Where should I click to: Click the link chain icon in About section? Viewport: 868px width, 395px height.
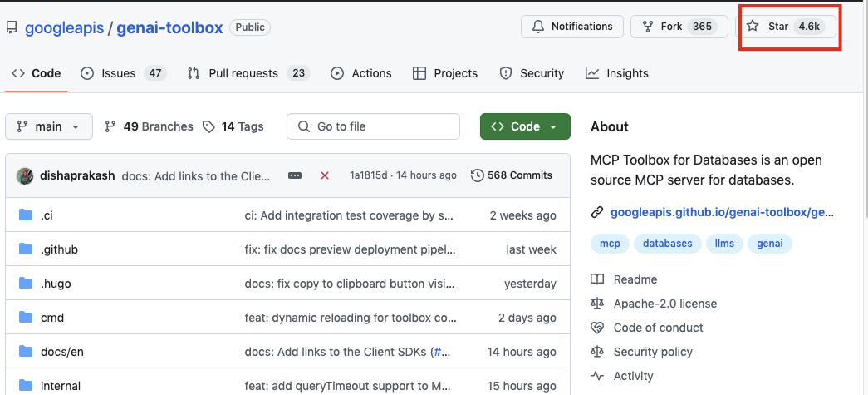pyautogui.click(x=596, y=213)
